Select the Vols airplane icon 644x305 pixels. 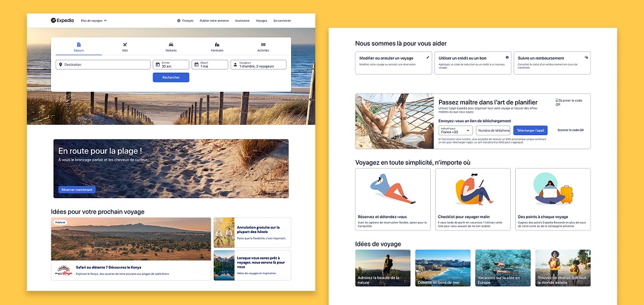125,44
